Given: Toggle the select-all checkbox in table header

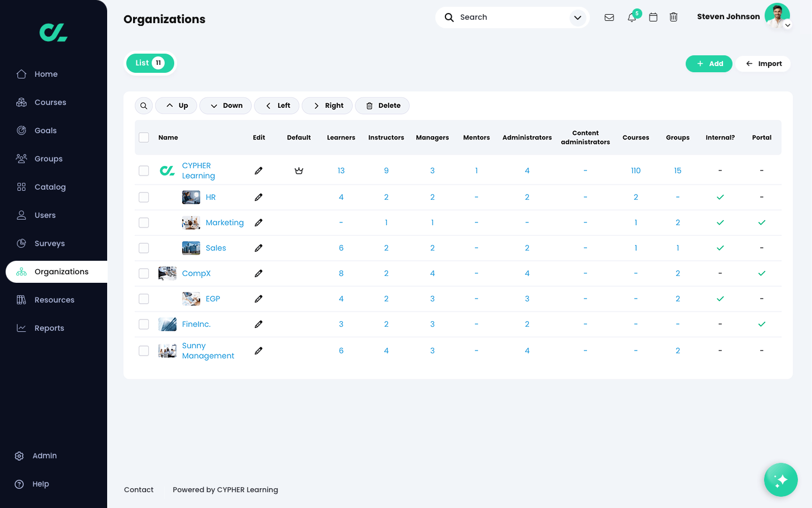Looking at the screenshot, I should [x=144, y=137].
